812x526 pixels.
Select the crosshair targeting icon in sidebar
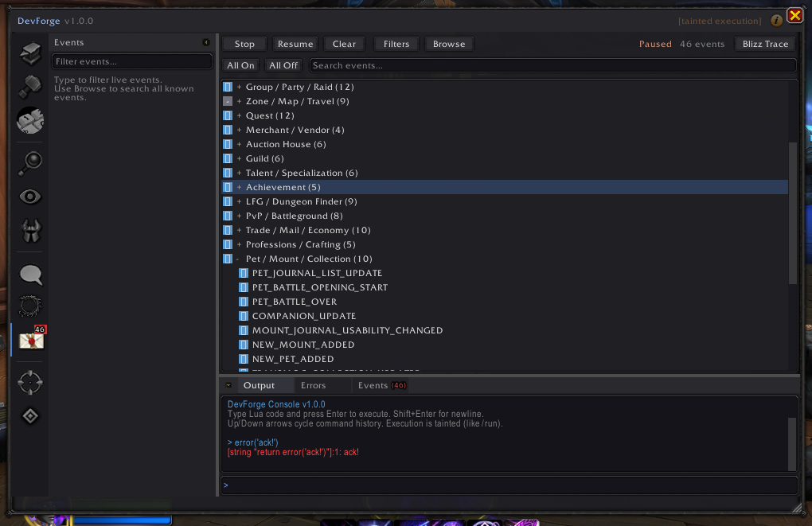(29, 382)
